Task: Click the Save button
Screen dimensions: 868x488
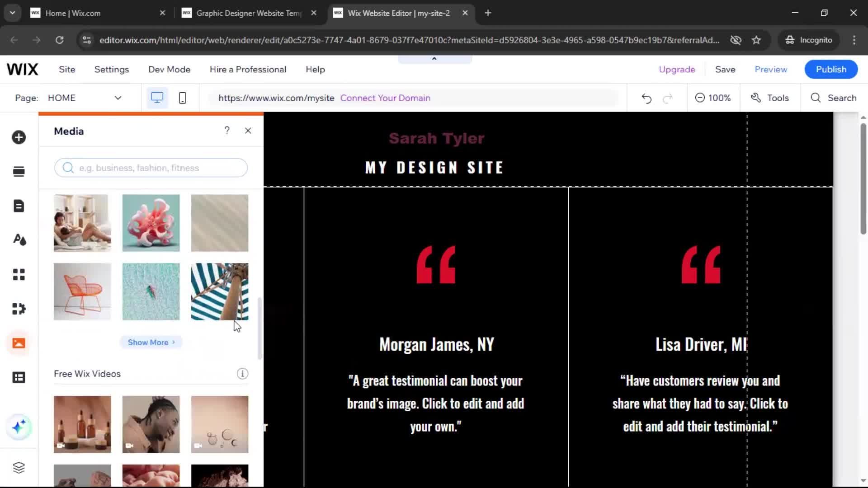Action: click(x=725, y=70)
